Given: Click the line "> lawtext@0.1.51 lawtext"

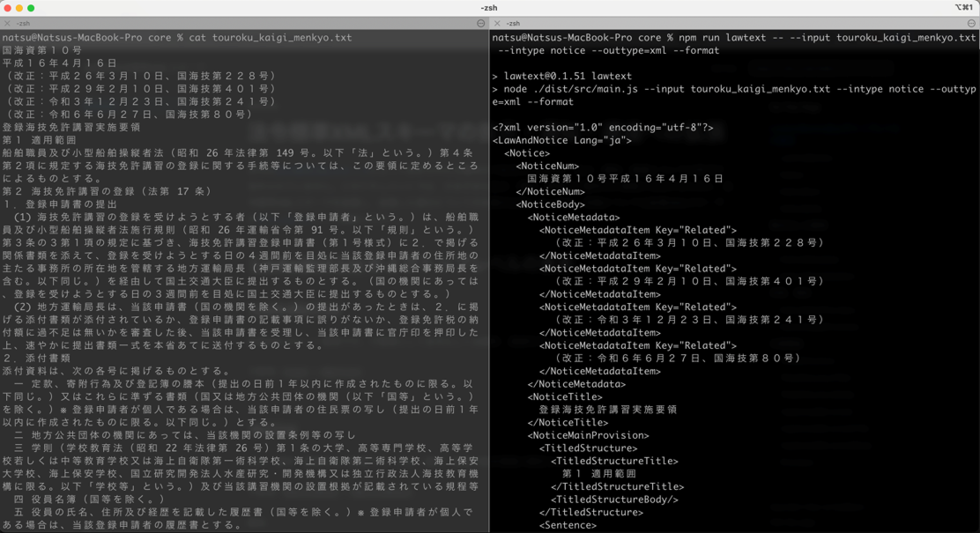Looking at the screenshot, I should tap(562, 76).
